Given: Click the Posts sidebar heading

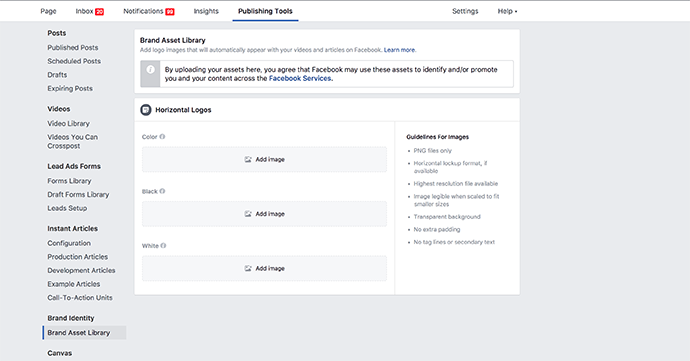Looking at the screenshot, I should (57, 33).
